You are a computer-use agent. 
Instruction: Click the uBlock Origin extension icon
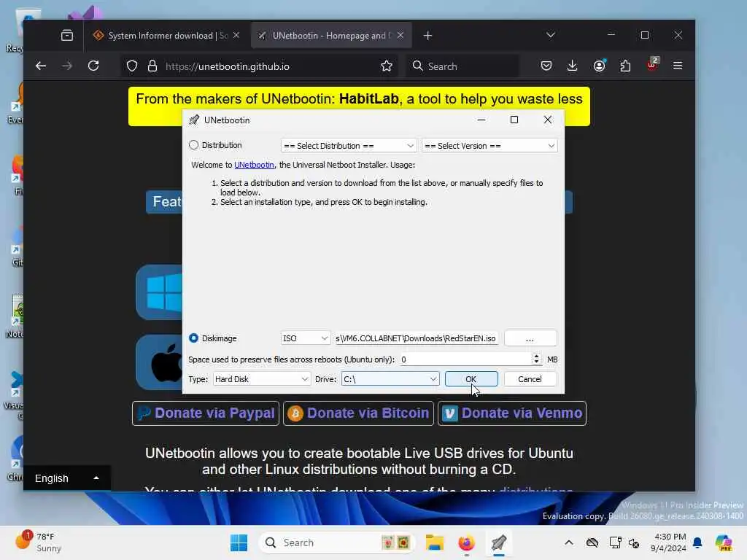652,65
